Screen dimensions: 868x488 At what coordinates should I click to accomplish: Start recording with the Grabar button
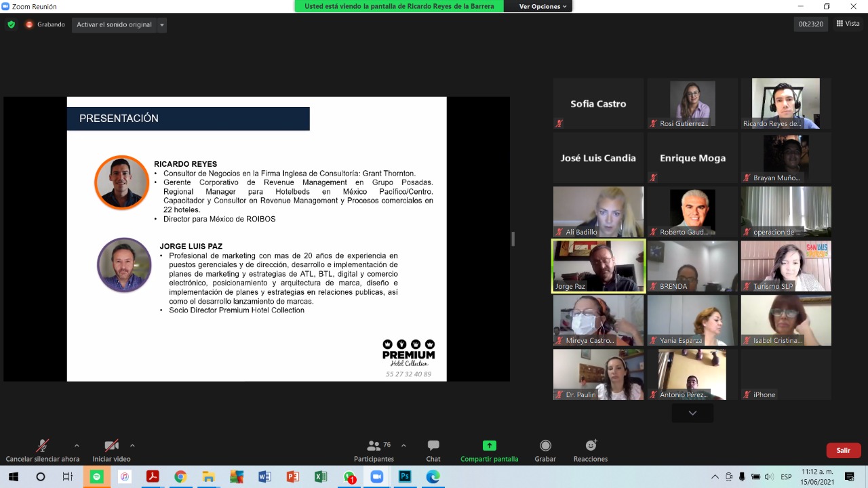(x=545, y=450)
